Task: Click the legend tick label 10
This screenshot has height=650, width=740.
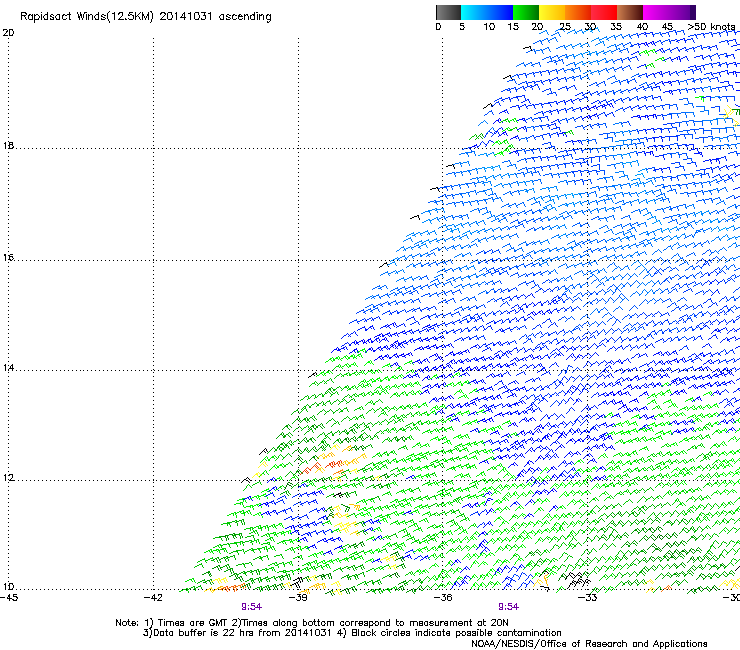Action: (489, 27)
